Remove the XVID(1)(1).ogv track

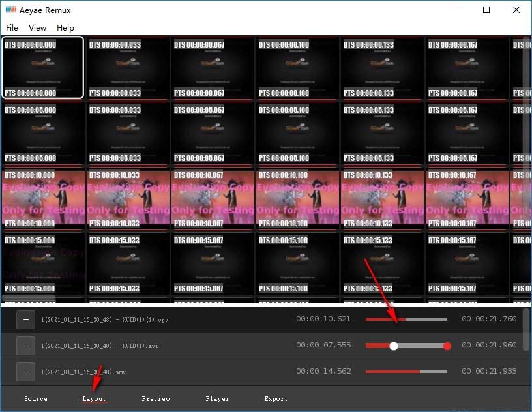[x=25, y=319]
